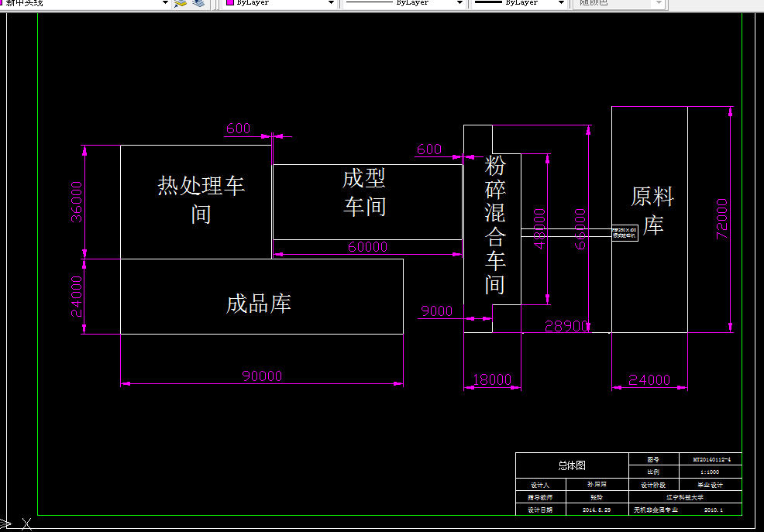The height and width of the screenshot is (532, 764).
Task: Click 总体图 title in the title block
Action: (x=572, y=463)
